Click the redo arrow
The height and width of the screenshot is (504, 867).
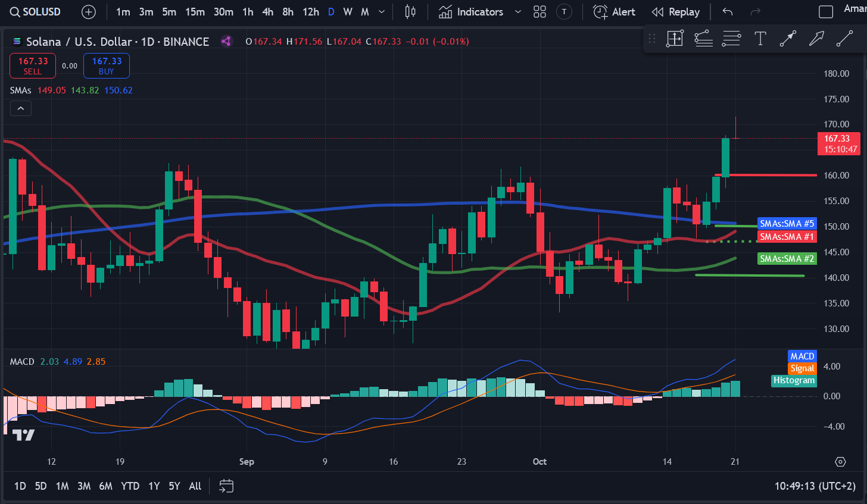pyautogui.click(x=756, y=12)
